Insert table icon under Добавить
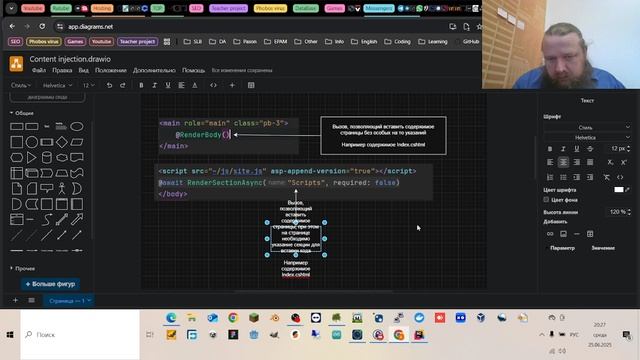Screen dimensions: 640x360 (590, 234)
